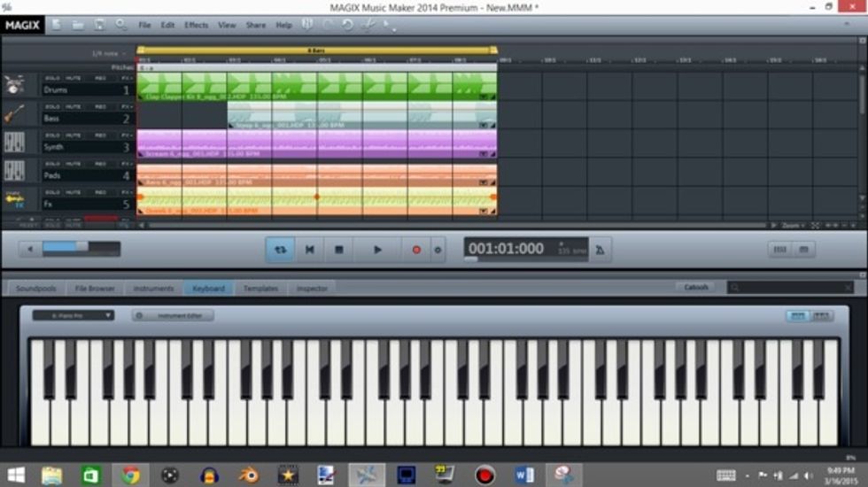This screenshot has width=868, height=487.
Task: Click the Drums track instrument icon
Action: [x=13, y=86]
